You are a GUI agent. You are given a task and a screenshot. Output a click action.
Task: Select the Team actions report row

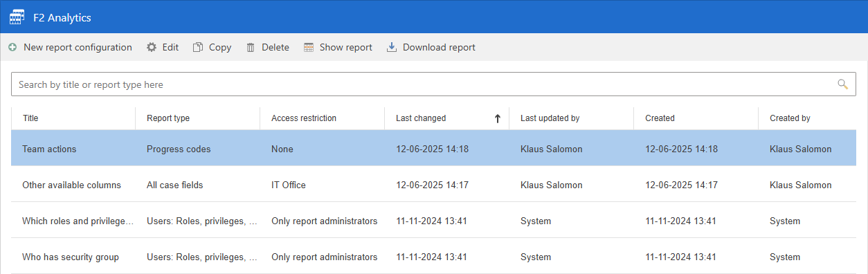click(434, 149)
